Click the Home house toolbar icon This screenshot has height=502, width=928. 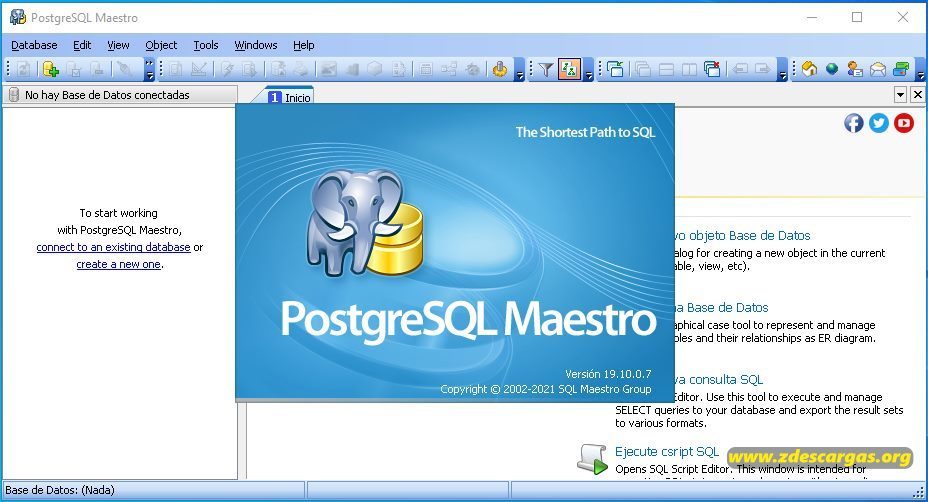point(809,69)
